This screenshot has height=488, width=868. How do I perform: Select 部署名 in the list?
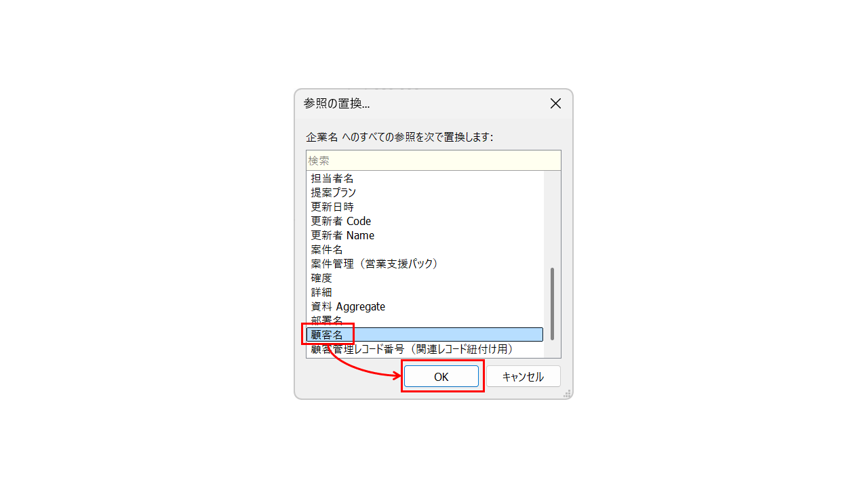point(425,321)
